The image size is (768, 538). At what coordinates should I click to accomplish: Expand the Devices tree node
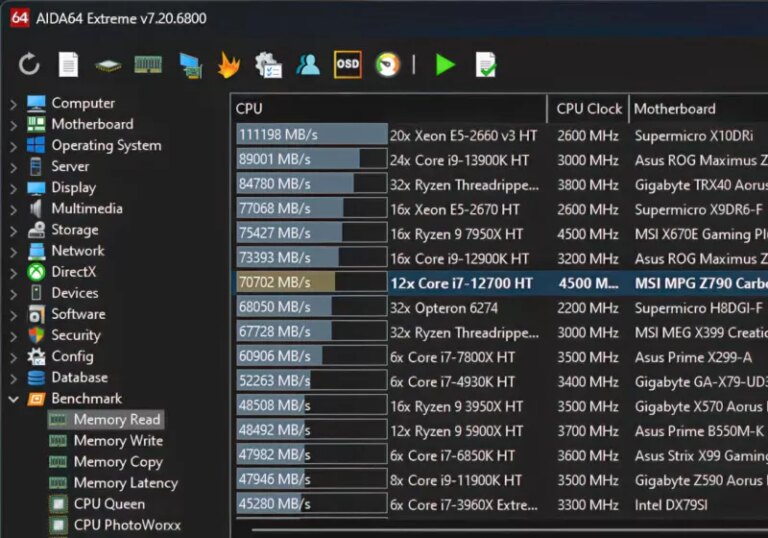[x=14, y=293]
